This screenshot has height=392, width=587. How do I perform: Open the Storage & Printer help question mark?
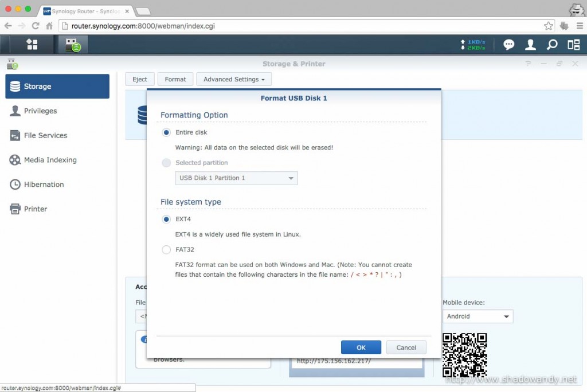[x=528, y=64]
